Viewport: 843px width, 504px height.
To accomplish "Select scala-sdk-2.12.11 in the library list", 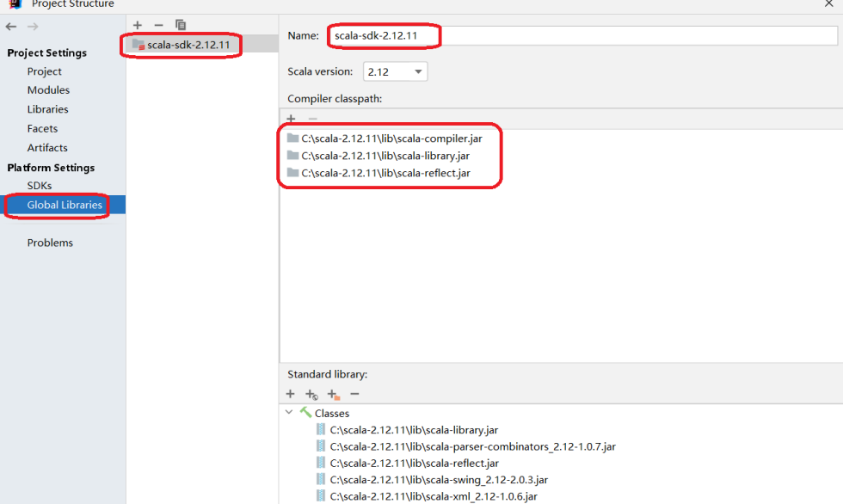I will (x=188, y=45).
